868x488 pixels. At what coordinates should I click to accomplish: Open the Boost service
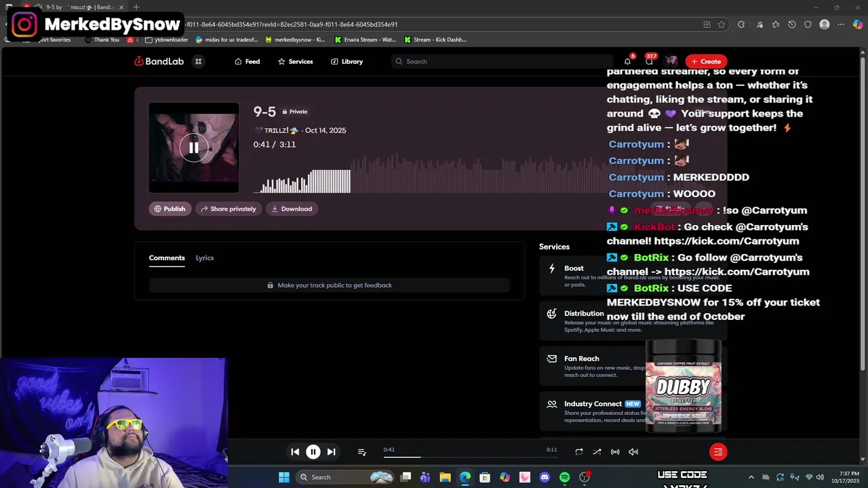(x=633, y=275)
